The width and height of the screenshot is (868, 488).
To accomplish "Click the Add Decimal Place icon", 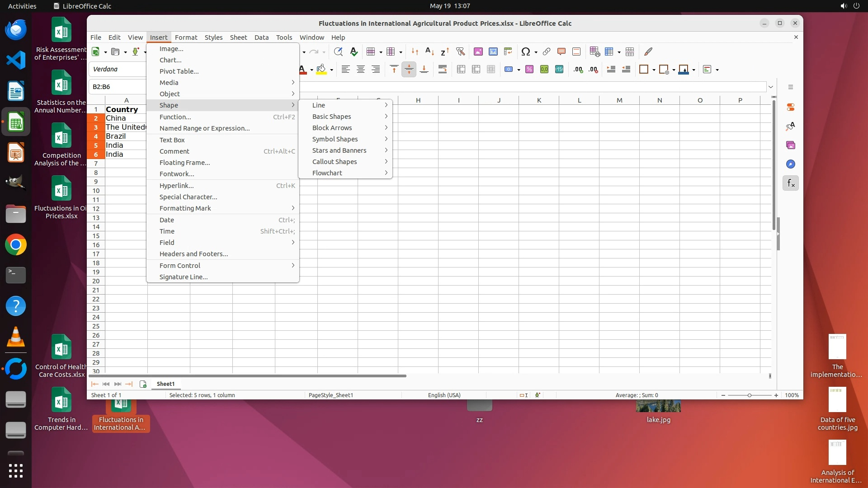I will coord(578,69).
